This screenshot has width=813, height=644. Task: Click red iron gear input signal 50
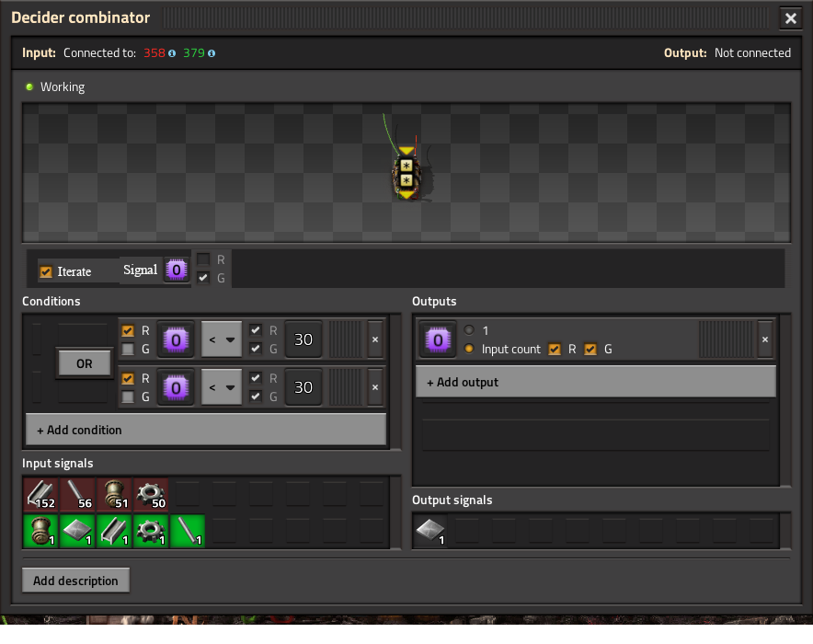151,495
